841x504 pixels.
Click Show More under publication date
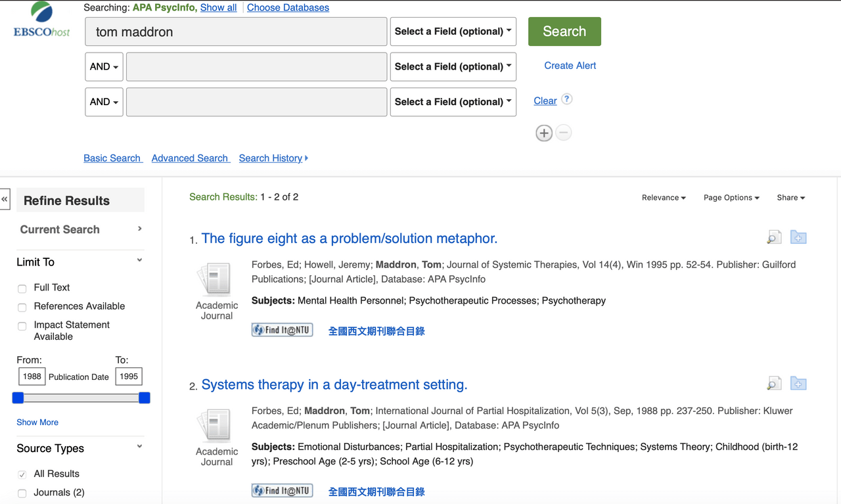point(37,422)
